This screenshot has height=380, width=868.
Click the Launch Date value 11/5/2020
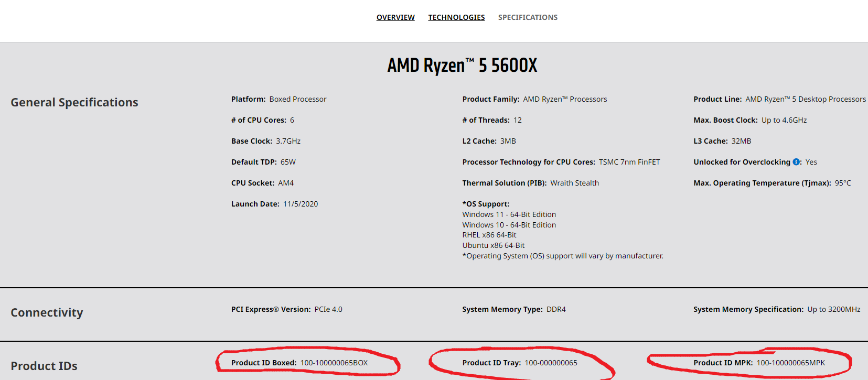click(x=301, y=204)
